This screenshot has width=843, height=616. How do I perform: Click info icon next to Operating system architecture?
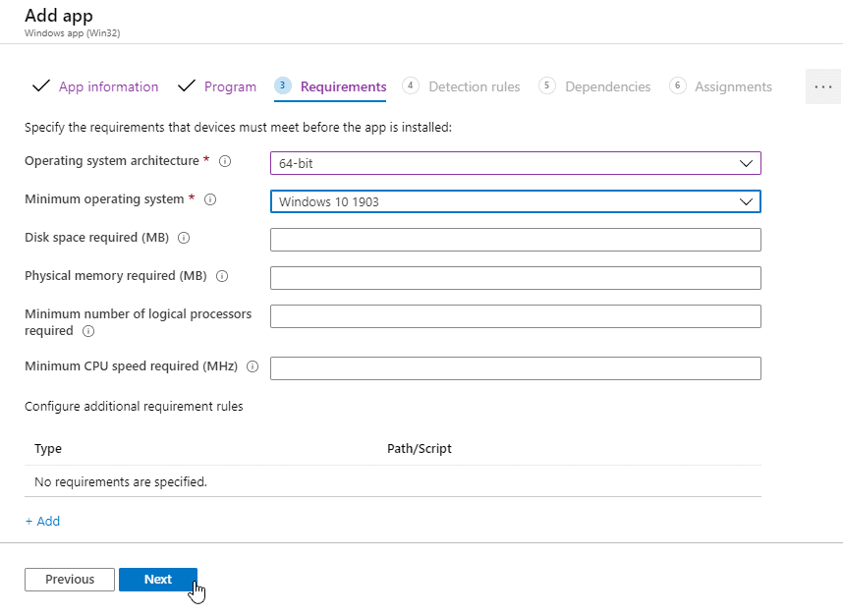[225, 161]
